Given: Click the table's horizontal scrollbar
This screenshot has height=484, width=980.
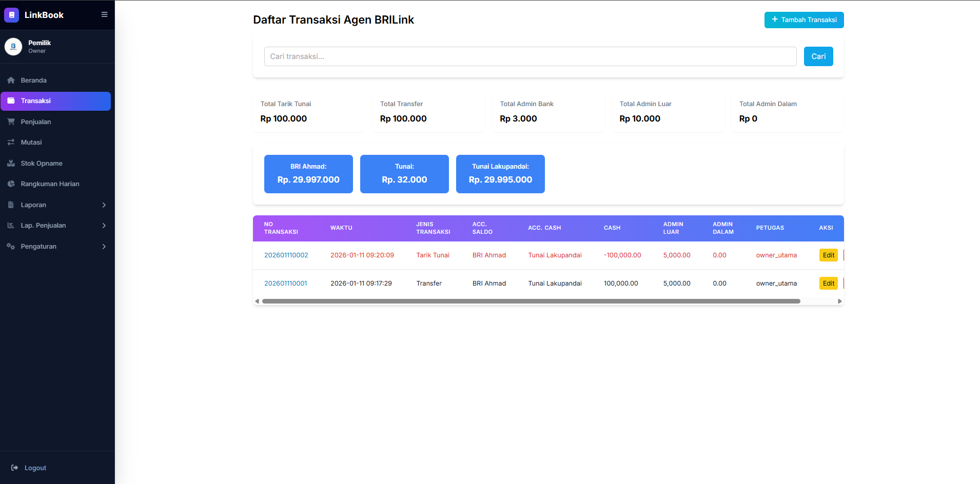Looking at the screenshot, I should [531, 301].
